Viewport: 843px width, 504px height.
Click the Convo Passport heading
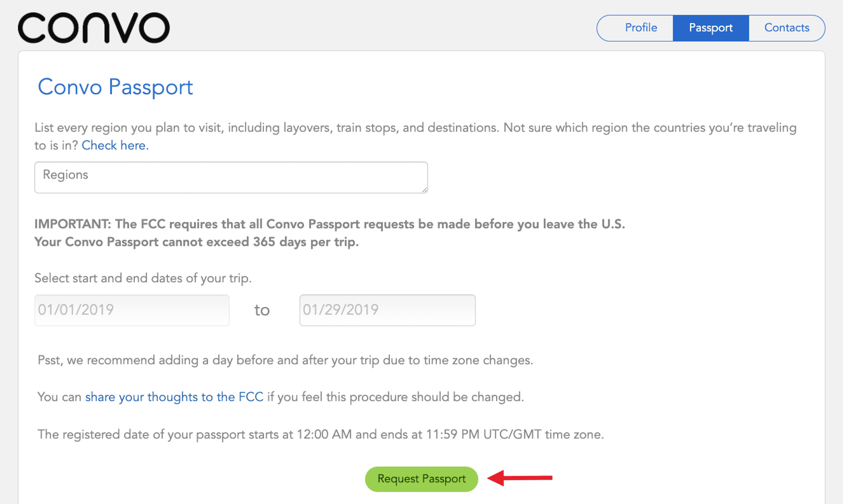(x=115, y=87)
